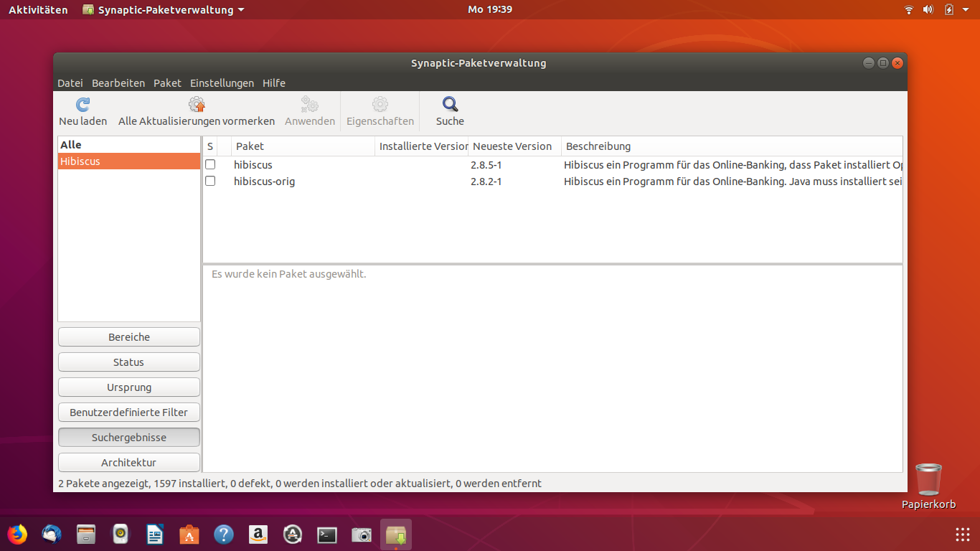980x551 pixels.
Task: Open Amazon launcher in dock
Action: (x=258, y=534)
